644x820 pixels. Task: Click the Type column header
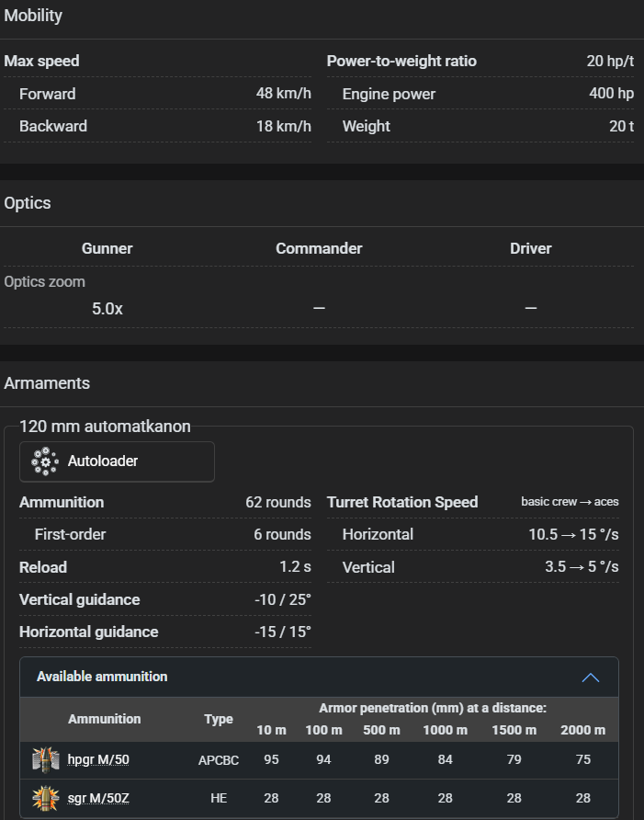point(219,719)
